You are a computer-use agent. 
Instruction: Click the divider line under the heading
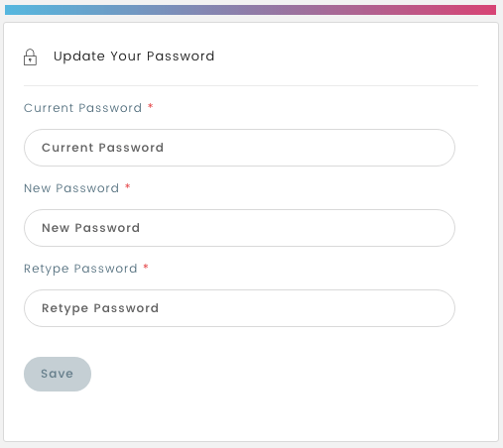pyautogui.click(x=251, y=85)
